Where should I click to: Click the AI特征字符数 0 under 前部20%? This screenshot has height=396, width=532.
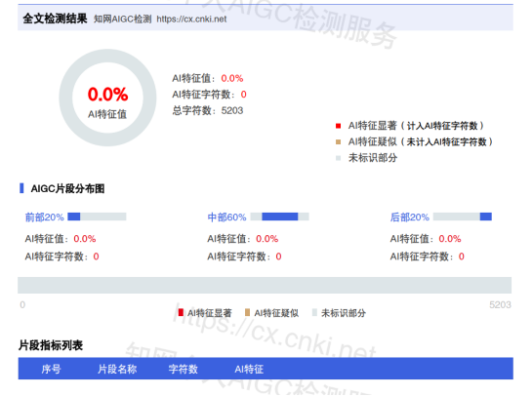pyautogui.click(x=96, y=257)
